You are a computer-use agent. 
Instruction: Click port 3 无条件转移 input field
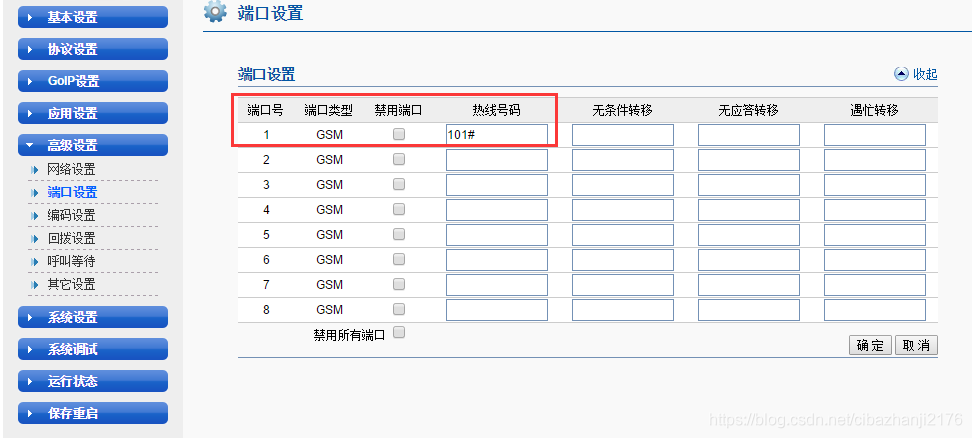622,185
